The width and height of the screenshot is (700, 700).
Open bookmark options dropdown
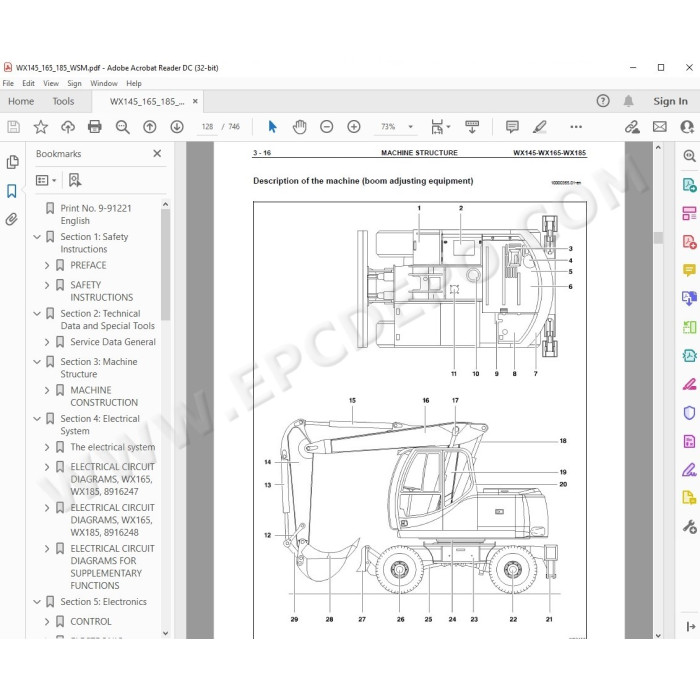46,180
